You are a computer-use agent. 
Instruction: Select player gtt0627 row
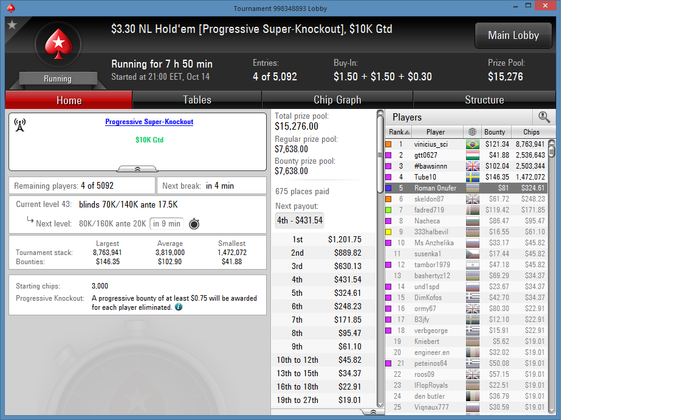pyautogui.click(x=466, y=155)
